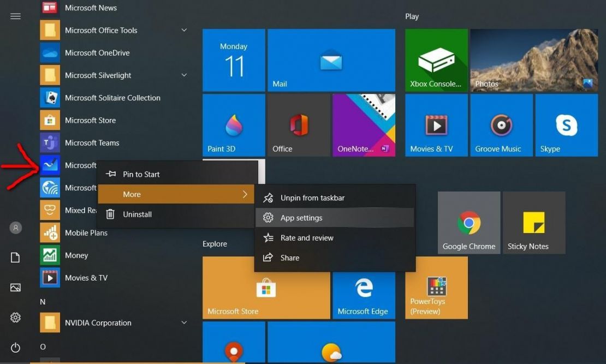Expand the Microsoft Silverlight entry

click(185, 75)
